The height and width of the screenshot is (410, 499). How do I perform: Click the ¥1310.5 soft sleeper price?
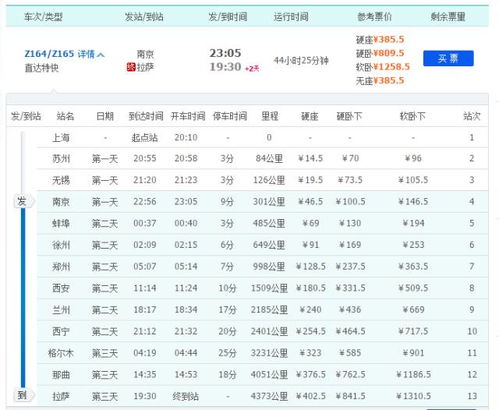[413, 396]
